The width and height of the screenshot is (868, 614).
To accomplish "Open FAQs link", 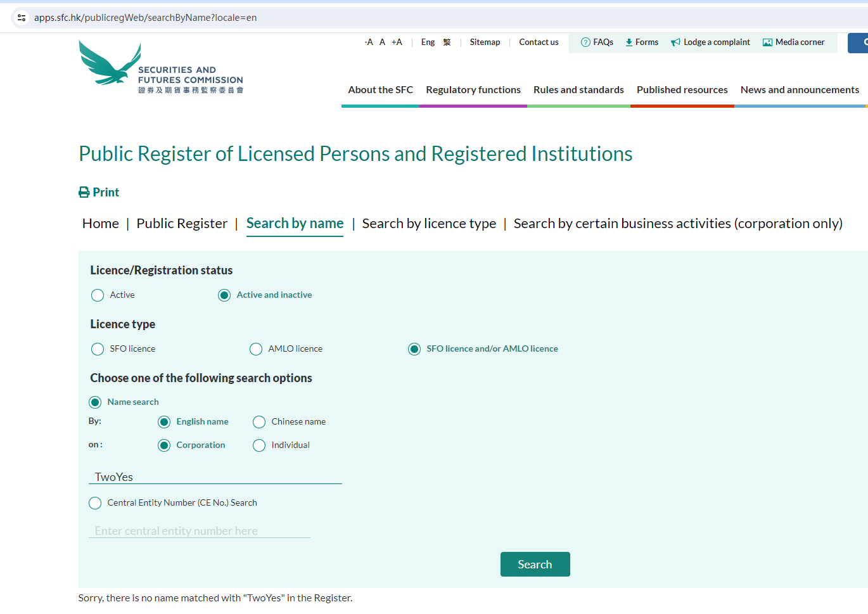I will click(603, 42).
